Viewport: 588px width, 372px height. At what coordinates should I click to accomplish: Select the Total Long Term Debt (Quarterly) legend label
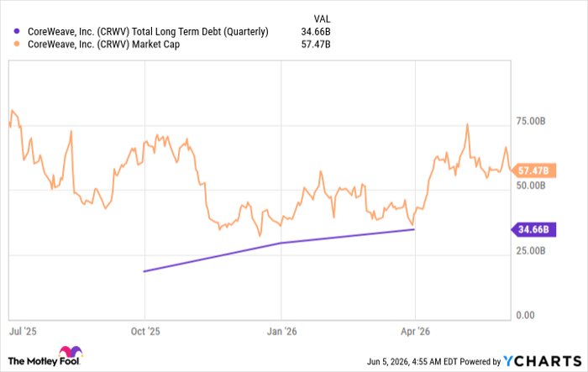148,32
